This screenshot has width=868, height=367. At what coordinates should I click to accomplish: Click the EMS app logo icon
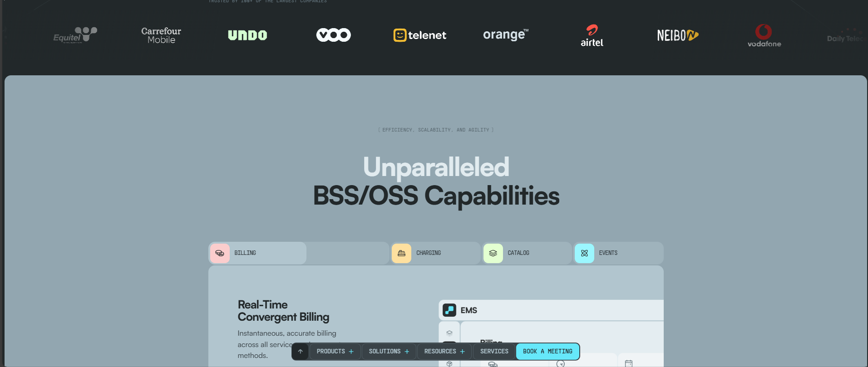tap(449, 310)
